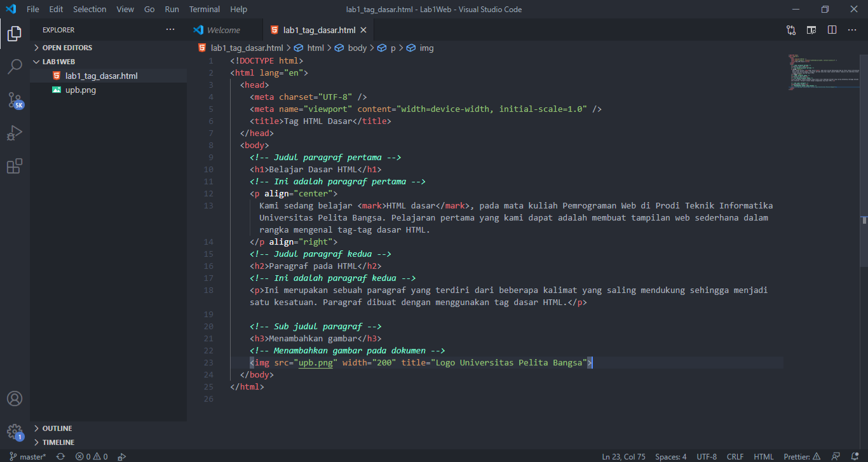Click the minimap preview area
The image size is (868, 462).
click(x=824, y=71)
